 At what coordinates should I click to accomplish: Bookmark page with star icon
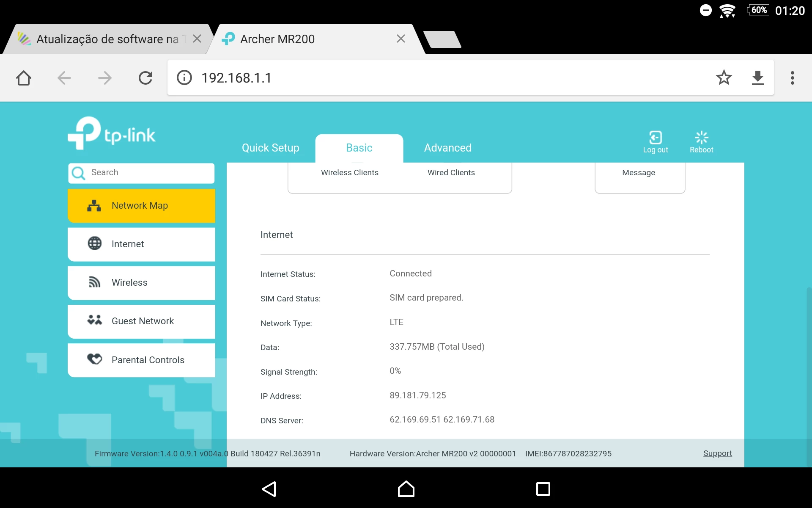[724, 77]
